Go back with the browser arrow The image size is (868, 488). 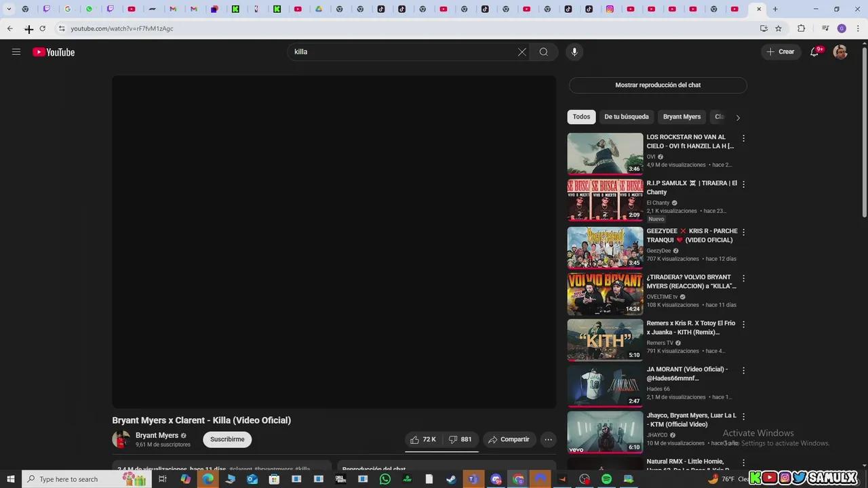tap(9, 28)
